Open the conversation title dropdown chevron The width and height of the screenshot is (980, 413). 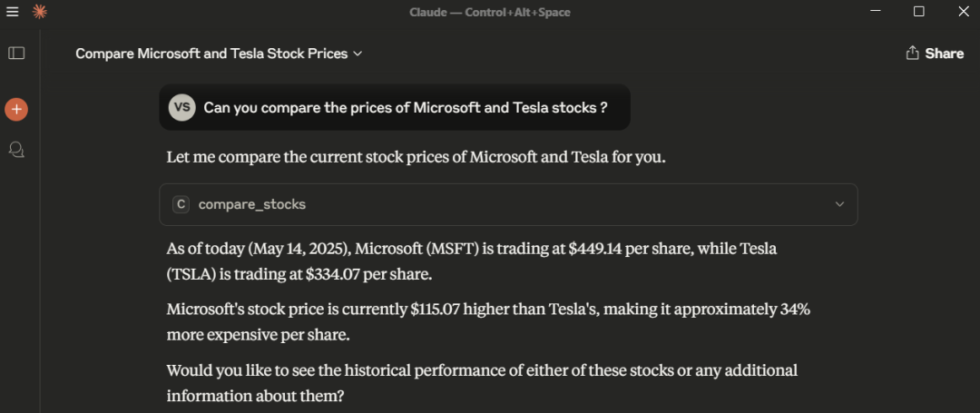click(x=358, y=54)
